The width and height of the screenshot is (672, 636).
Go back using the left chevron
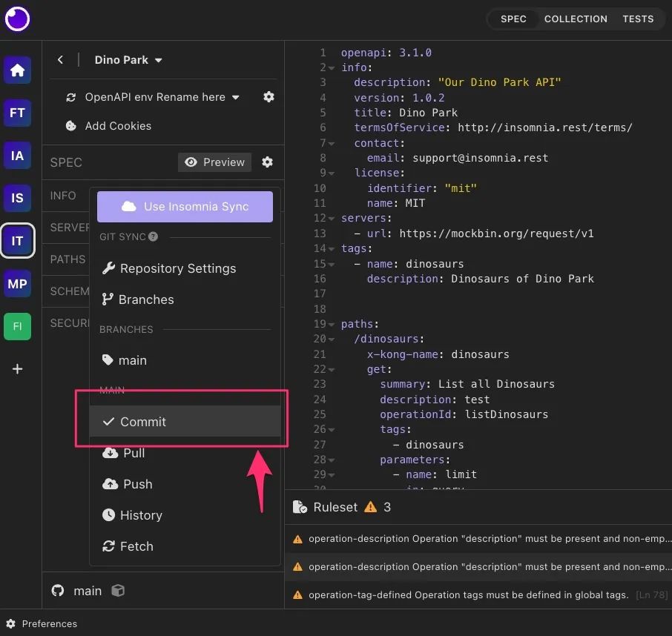61,60
